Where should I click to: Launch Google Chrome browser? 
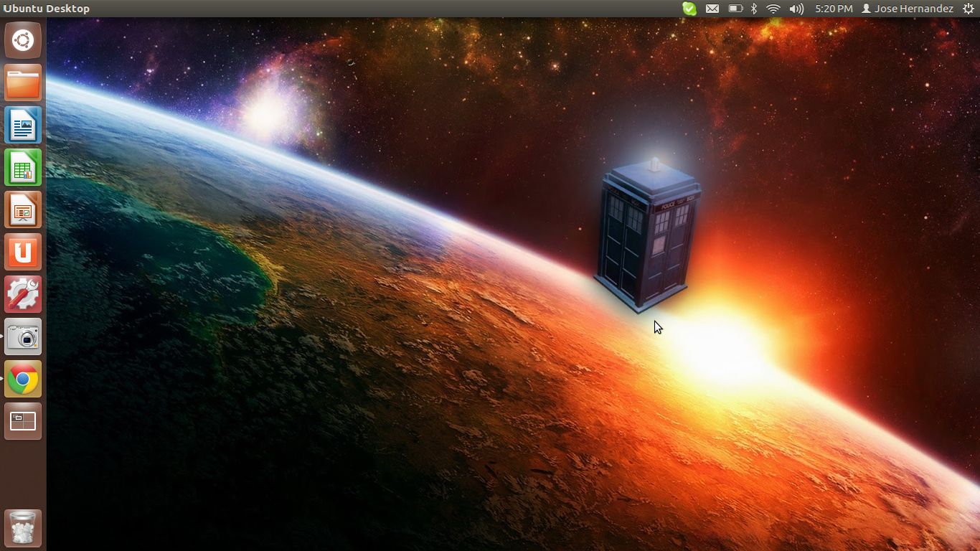coord(23,379)
